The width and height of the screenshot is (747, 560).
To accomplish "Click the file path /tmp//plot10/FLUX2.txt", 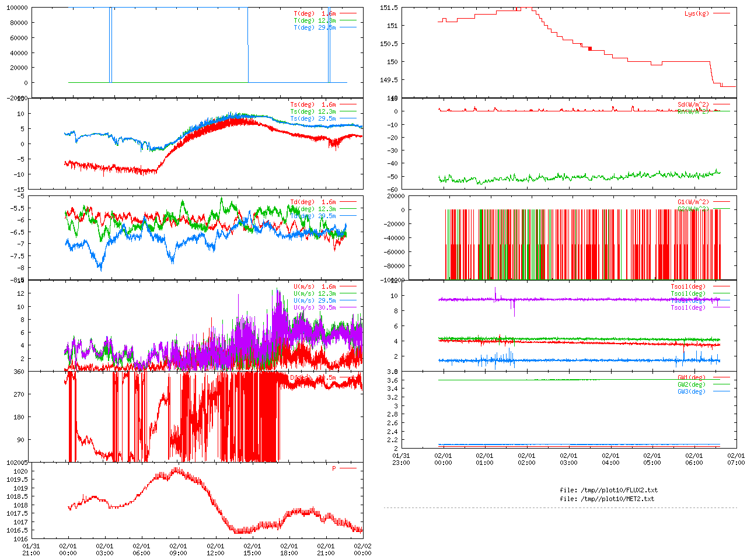I will (x=608, y=490).
